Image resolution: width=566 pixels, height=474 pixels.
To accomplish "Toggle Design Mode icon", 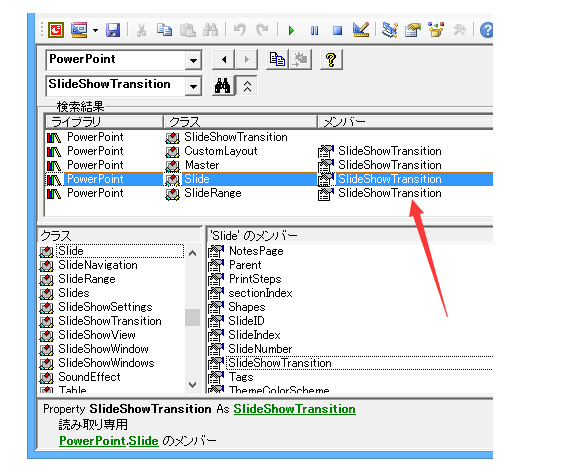I will click(361, 30).
